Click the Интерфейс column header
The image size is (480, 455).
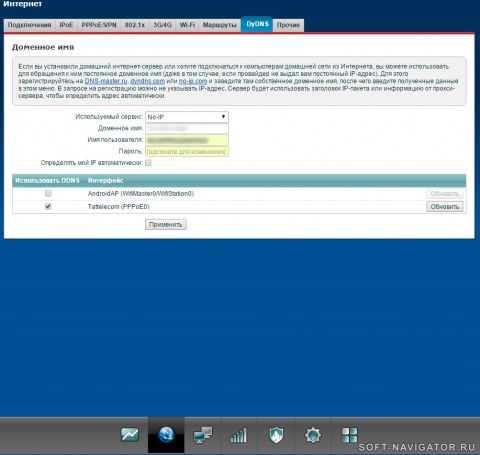click(x=105, y=180)
